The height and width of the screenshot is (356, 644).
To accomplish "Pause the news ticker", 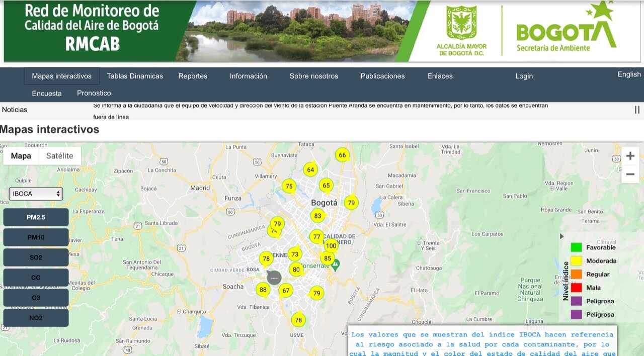I will (637, 110).
